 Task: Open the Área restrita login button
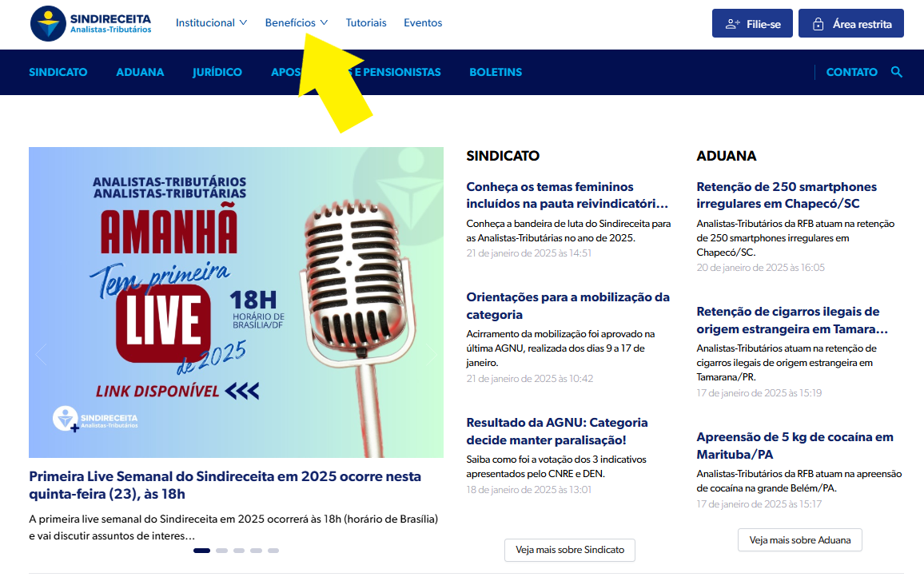[x=851, y=24]
